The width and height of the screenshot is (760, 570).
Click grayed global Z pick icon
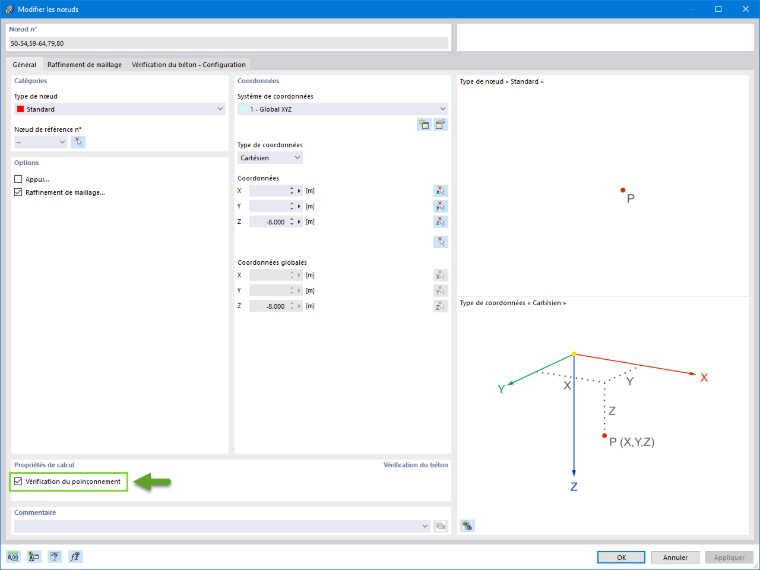coord(440,306)
